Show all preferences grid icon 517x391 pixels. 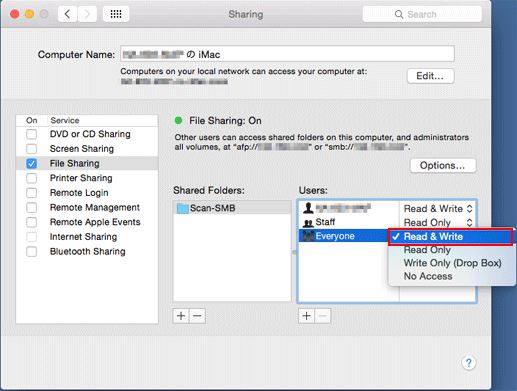click(x=116, y=14)
